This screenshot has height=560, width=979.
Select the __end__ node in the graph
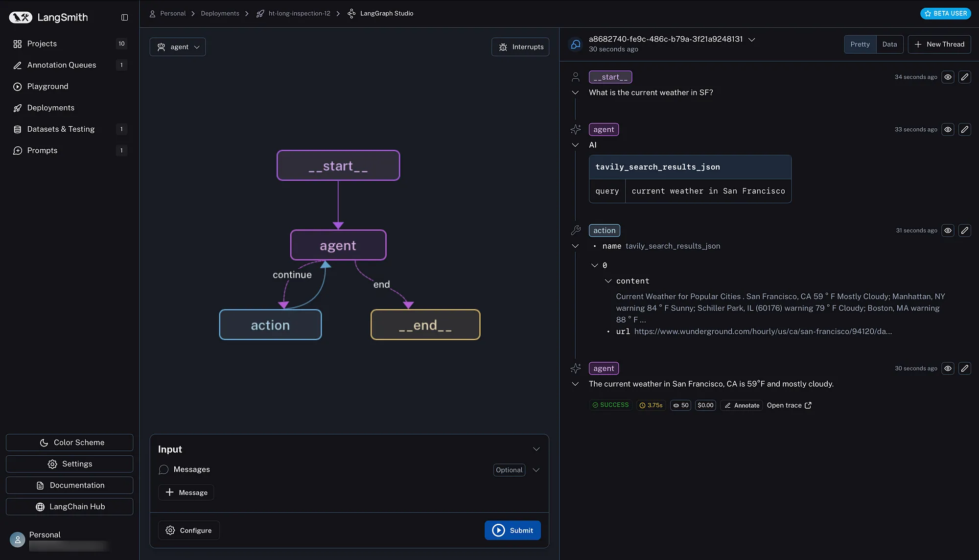tap(425, 325)
